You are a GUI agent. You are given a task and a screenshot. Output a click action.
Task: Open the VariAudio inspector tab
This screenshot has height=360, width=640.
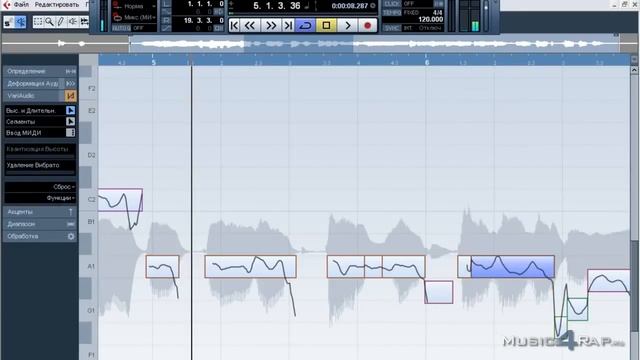tap(40, 96)
